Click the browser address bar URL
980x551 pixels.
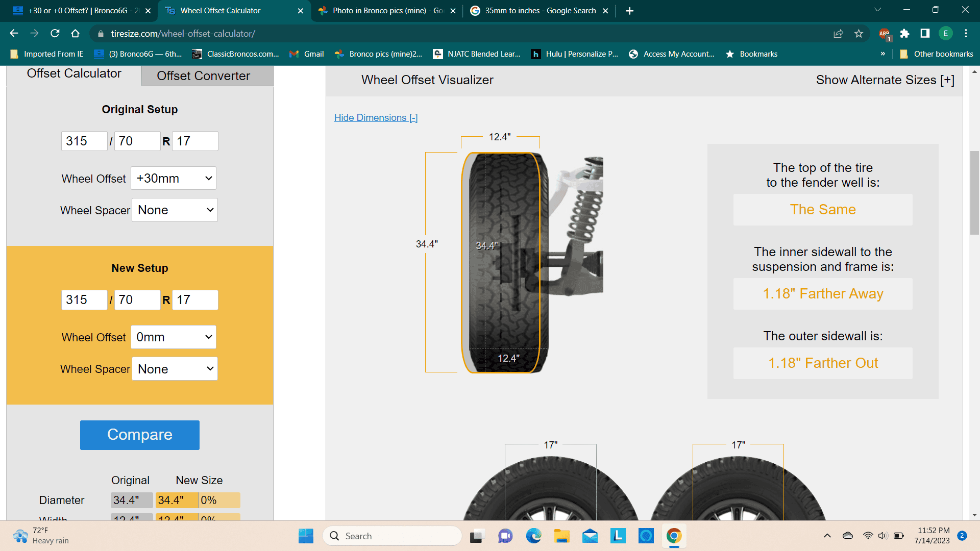183,34
